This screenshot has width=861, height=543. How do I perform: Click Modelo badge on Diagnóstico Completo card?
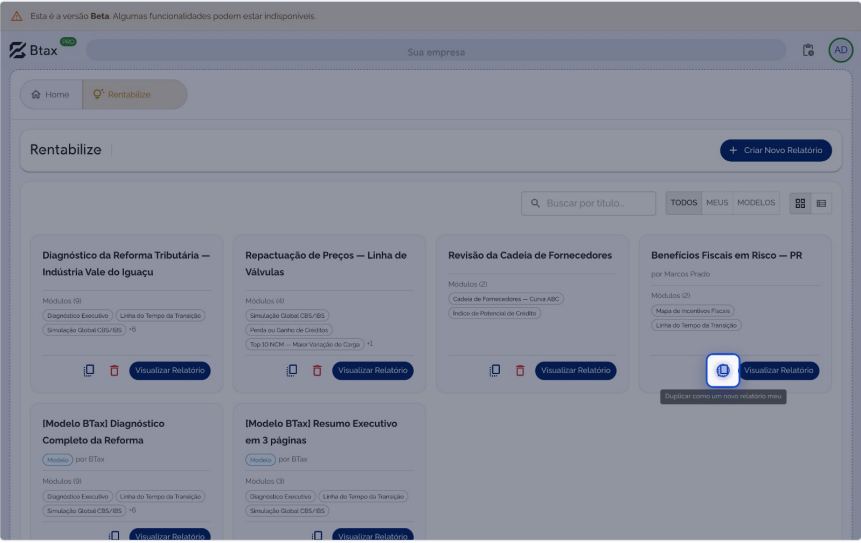click(x=58, y=460)
